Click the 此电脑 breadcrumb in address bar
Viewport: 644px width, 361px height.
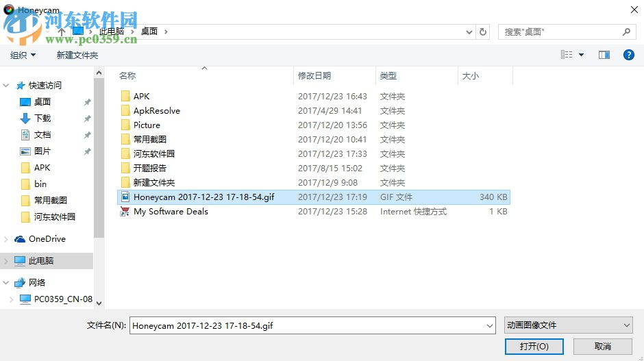[111, 32]
